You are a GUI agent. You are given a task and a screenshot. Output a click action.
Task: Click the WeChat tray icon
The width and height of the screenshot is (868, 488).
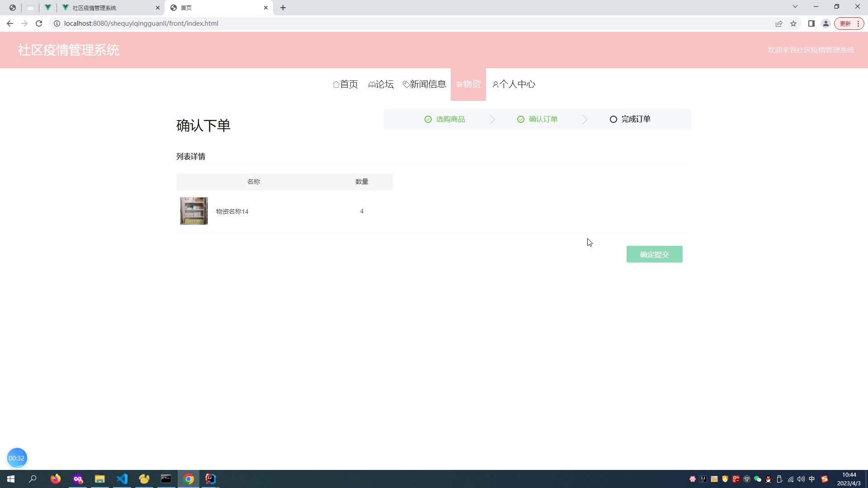(x=758, y=479)
